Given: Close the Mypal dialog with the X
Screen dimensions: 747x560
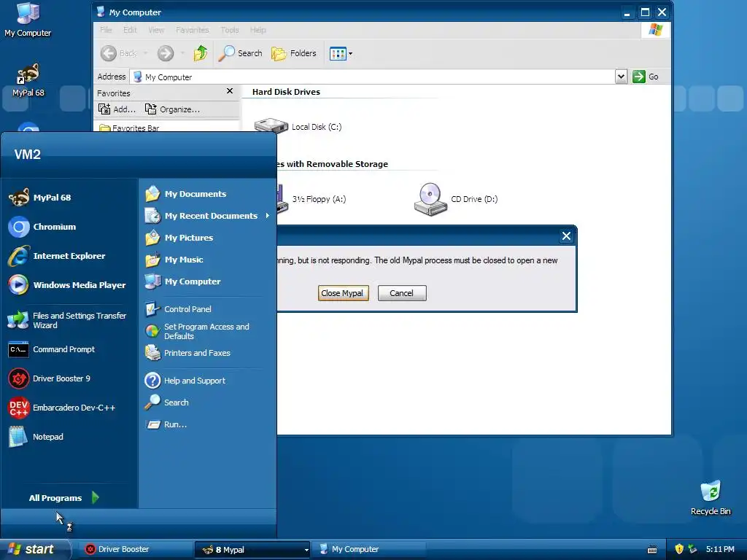Looking at the screenshot, I should [566, 236].
